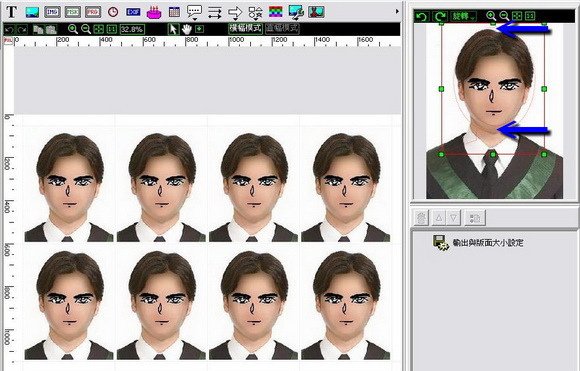Expand the top toolbar overflow arrow

coord(397,11)
